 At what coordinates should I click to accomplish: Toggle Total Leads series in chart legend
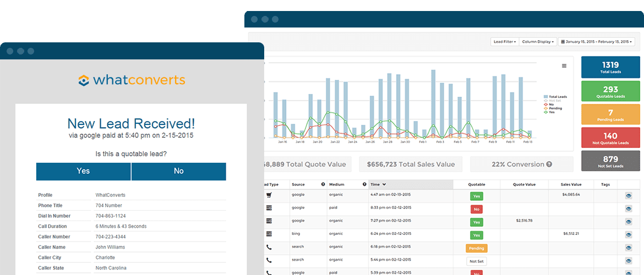click(555, 96)
